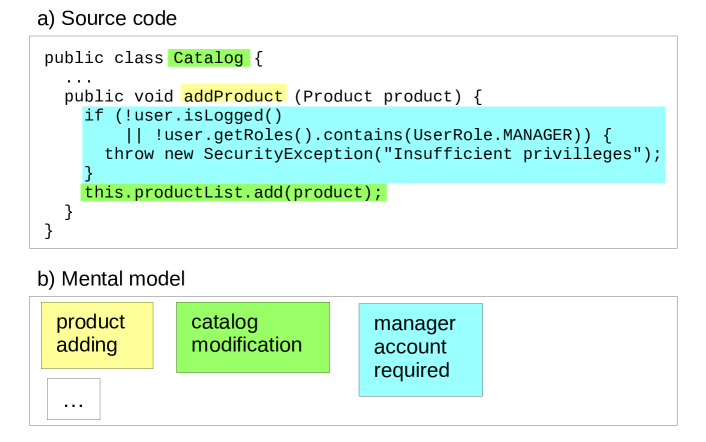Select the 'b) Mental model' heading
Viewport: 706px width, 442px height.
(x=111, y=279)
